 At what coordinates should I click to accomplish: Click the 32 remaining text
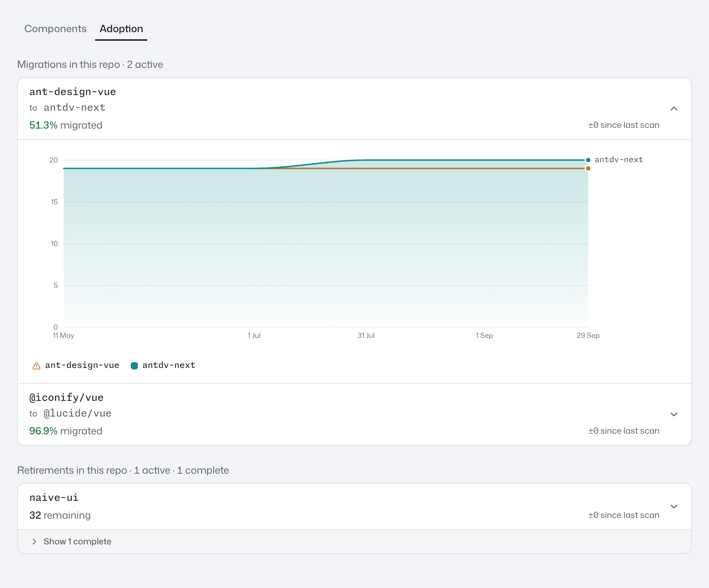(60, 515)
